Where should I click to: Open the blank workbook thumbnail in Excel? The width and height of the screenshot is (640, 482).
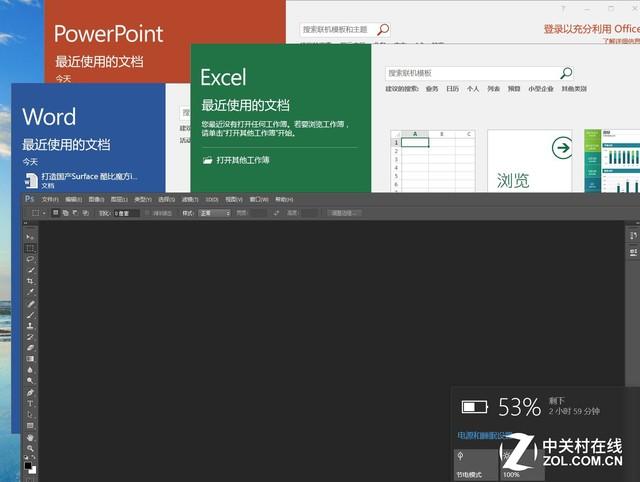[x=433, y=161]
